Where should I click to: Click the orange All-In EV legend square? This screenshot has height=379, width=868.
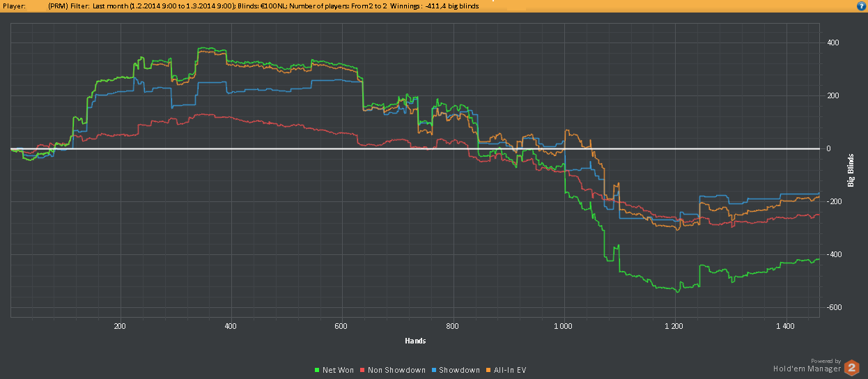pyautogui.click(x=486, y=370)
